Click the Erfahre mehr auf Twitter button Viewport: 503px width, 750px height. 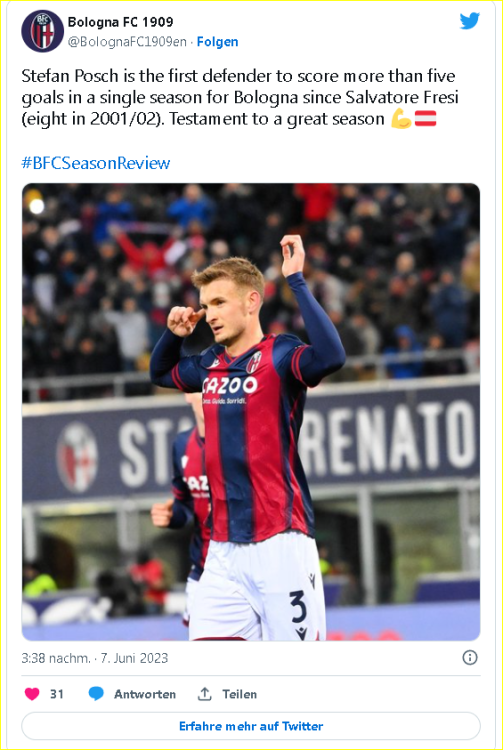[x=251, y=726]
